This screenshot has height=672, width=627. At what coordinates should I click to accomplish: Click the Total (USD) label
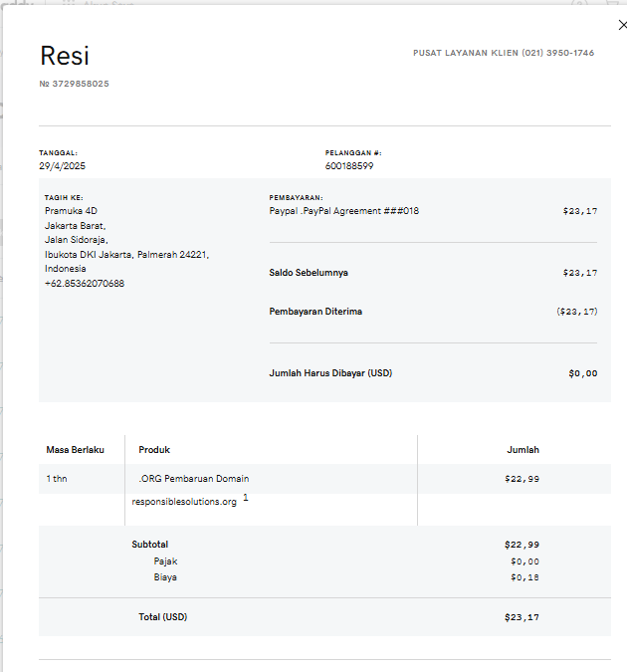pyautogui.click(x=162, y=617)
